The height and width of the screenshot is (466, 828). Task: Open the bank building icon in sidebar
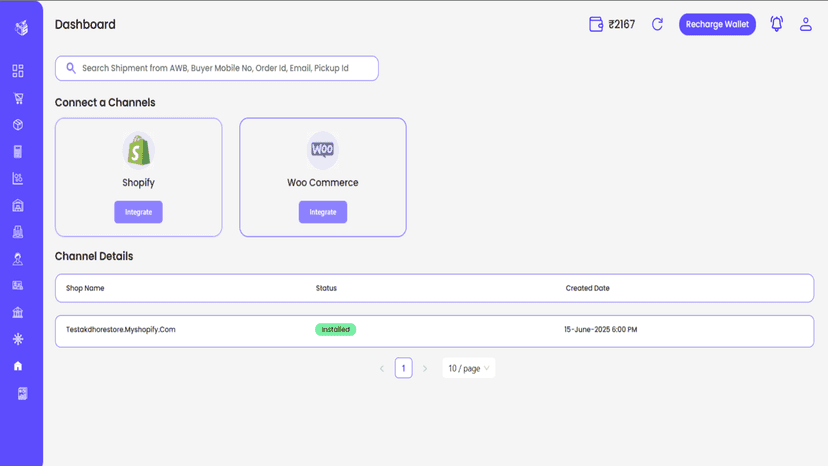click(18, 312)
